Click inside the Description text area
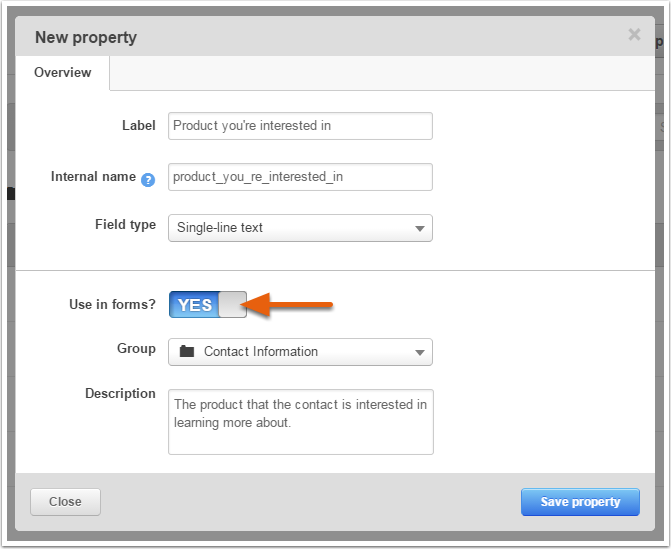This screenshot has width=671, height=549. 301,422
